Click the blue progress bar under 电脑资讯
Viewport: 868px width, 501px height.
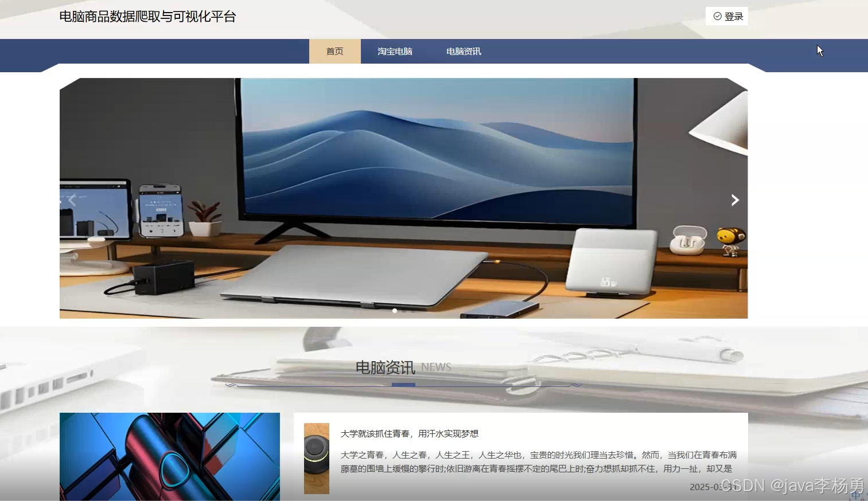[x=403, y=385]
